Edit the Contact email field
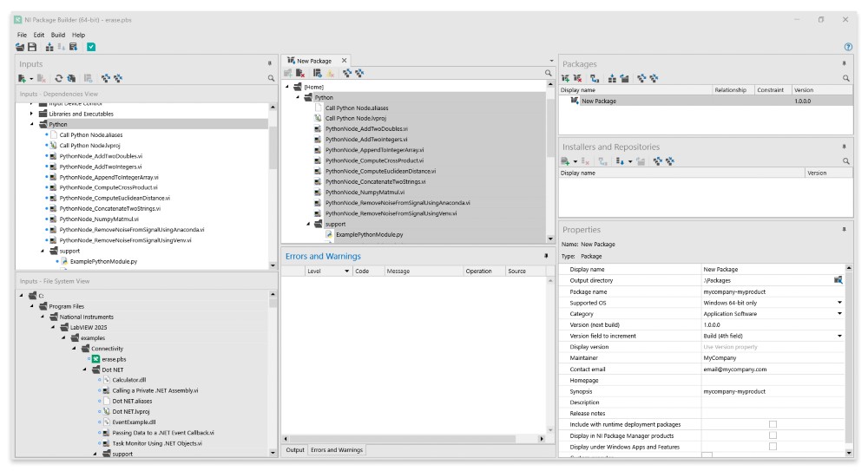Screen dimensions: 868x471 [773, 370]
